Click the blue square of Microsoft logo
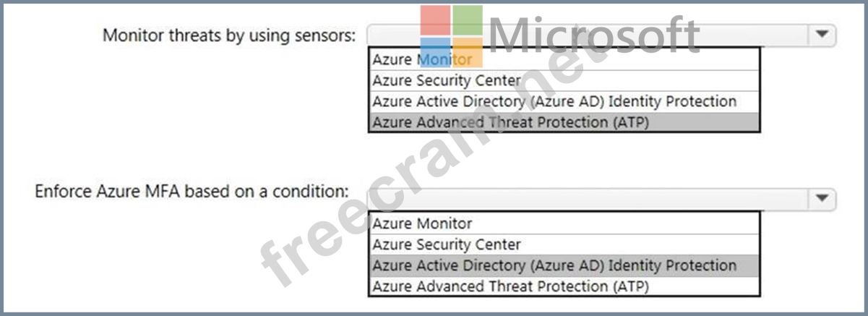The height and width of the screenshot is (316, 868). (x=436, y=53)
